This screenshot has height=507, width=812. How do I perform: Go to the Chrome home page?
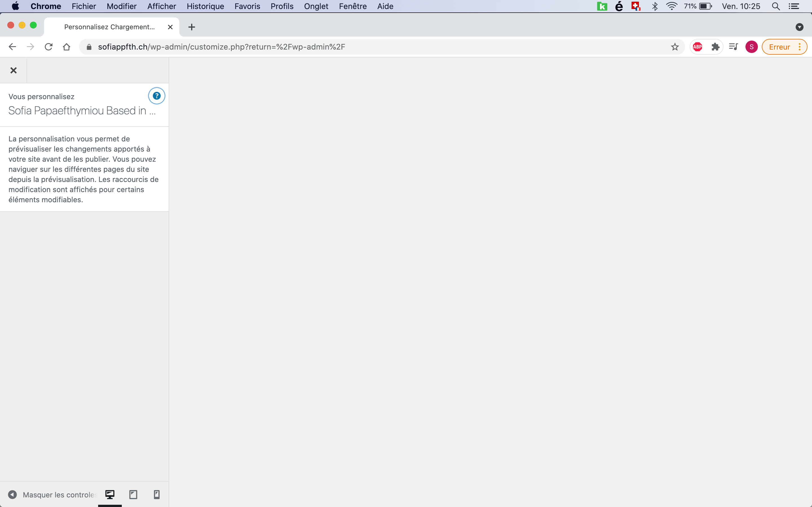point(67,47)
